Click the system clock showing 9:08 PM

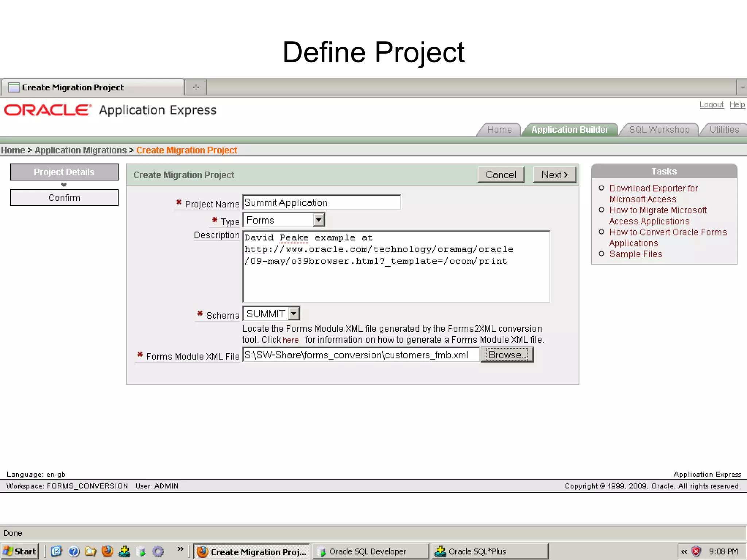[x=723, y=552]
